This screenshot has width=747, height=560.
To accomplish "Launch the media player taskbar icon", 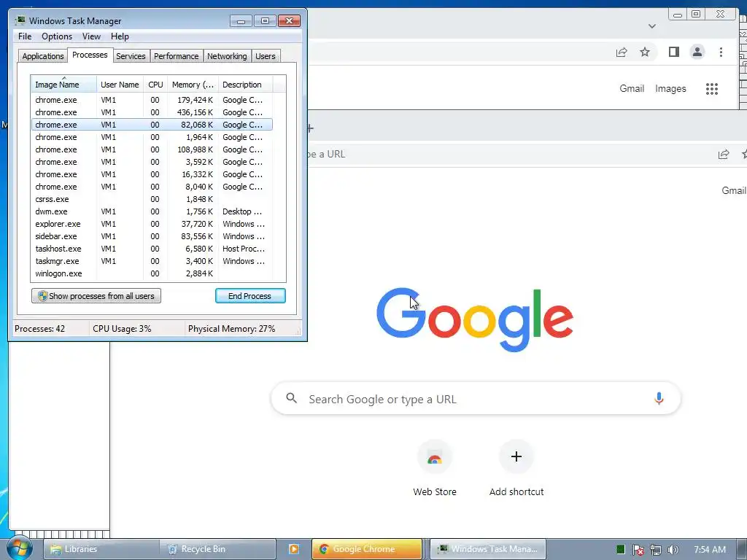I will click(294, 549).
